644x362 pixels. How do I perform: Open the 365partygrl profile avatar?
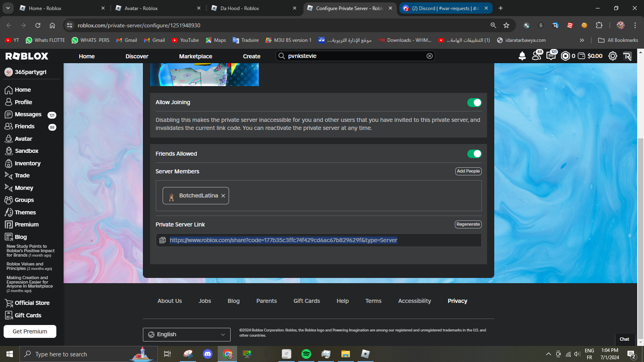pos(8,72)
